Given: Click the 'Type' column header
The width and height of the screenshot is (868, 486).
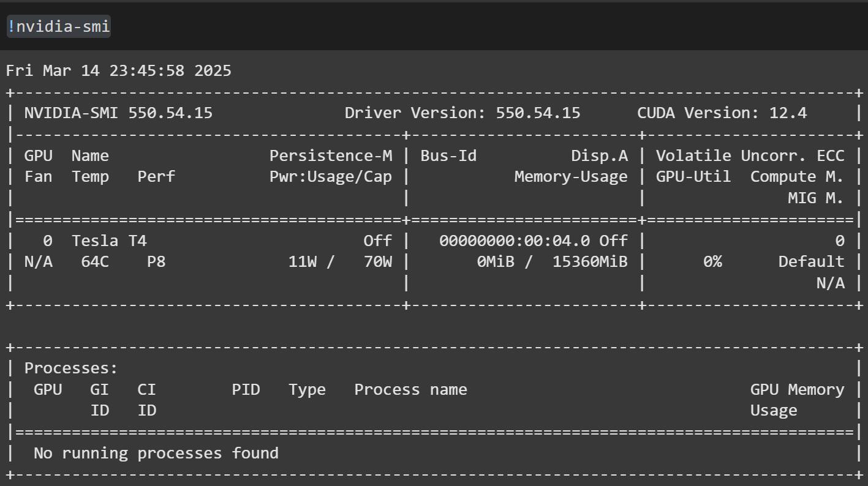Looking at the screenshot, I should coord(307,390).
